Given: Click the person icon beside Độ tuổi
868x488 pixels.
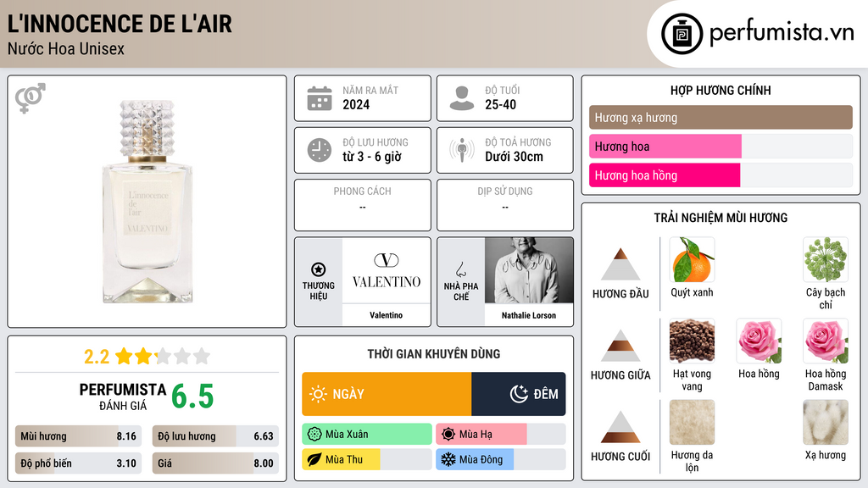Looking at the screenshot, I should (x=462, y=98).
